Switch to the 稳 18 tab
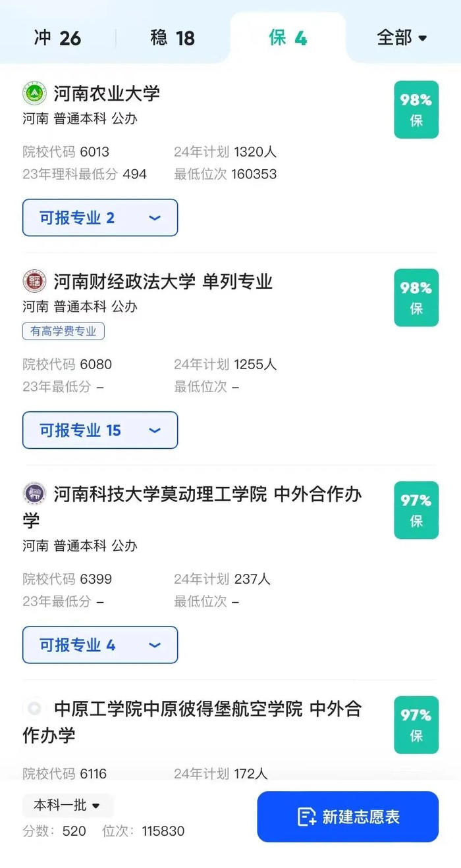The width and height of the screenshot is (461, 868). tap(173, 38)
